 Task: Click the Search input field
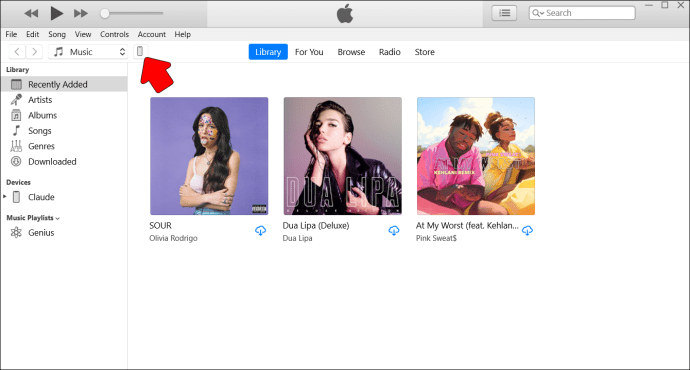(582, 13)
